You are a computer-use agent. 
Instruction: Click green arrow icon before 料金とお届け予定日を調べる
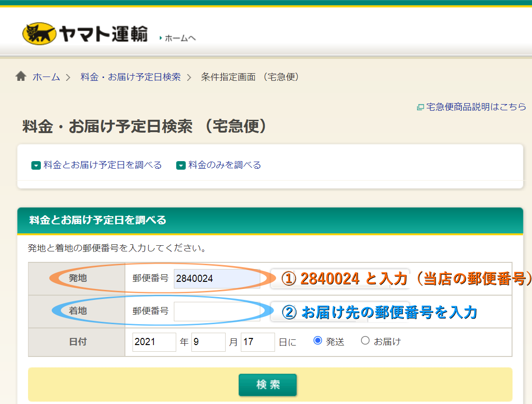pyautogui.click(x=36, y=165)
